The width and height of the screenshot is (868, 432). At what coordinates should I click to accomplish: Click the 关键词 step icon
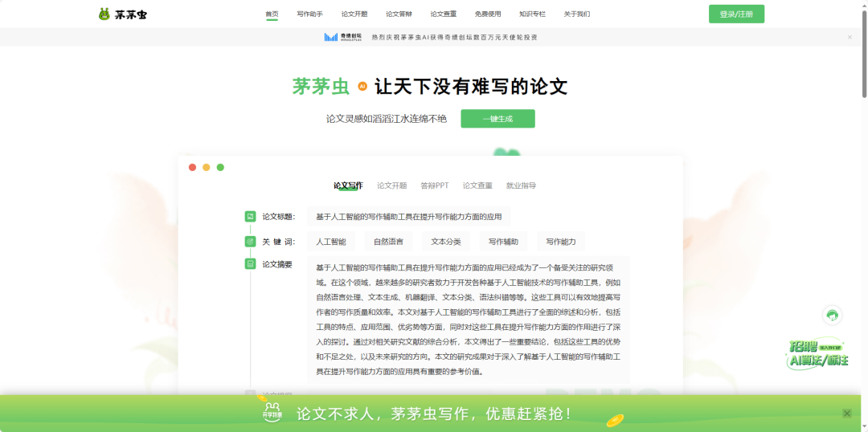click(250, 242)
